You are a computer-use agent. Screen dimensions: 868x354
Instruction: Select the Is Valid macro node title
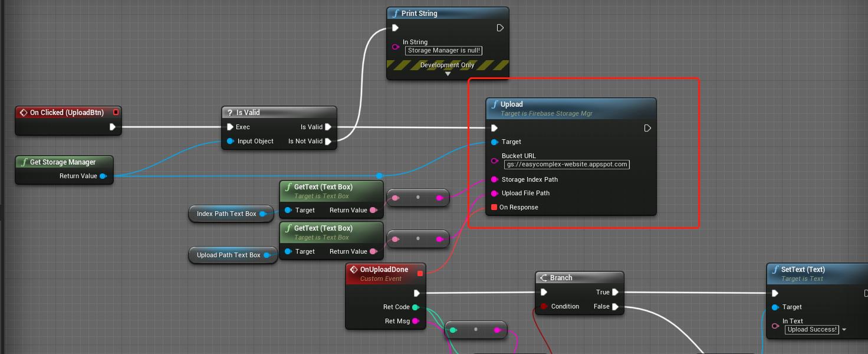coord(248,113)
